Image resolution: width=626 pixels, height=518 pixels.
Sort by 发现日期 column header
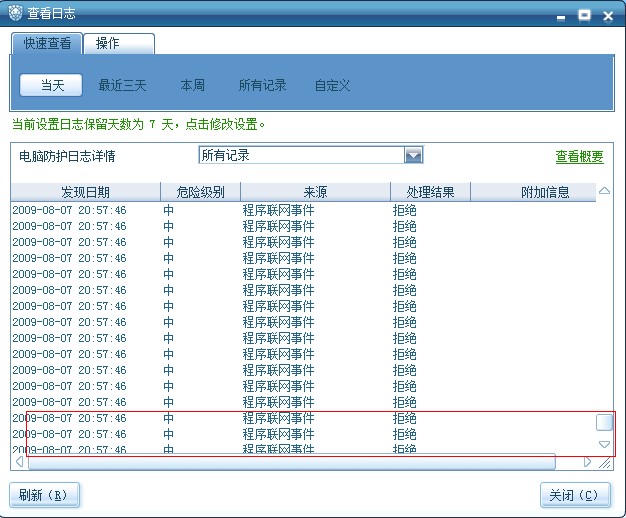85,192
